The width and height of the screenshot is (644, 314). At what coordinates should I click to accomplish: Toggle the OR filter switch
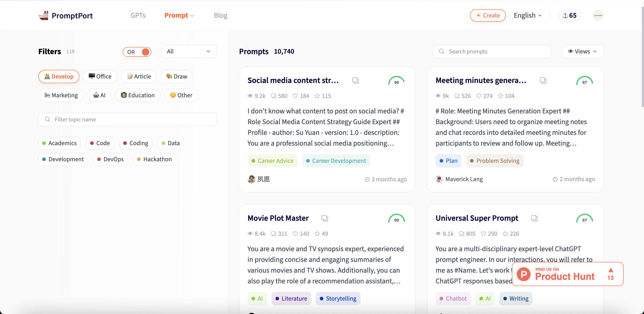137,52
